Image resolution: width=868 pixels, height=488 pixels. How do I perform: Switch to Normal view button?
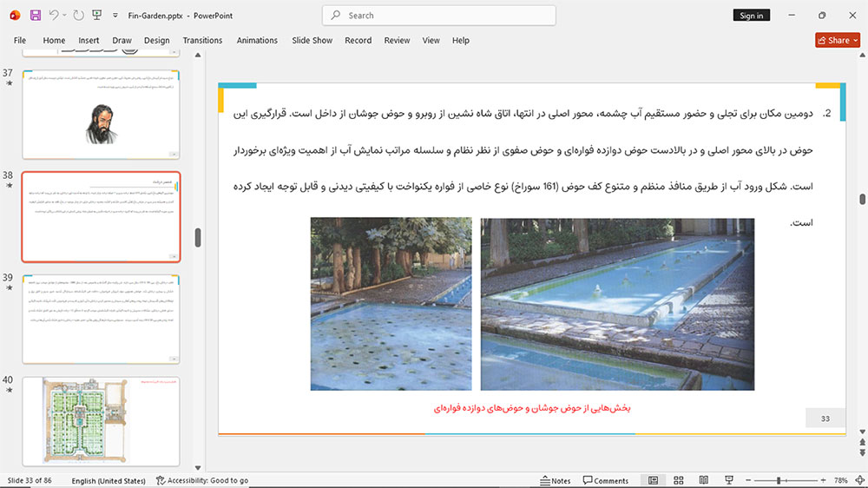[654, 480]
